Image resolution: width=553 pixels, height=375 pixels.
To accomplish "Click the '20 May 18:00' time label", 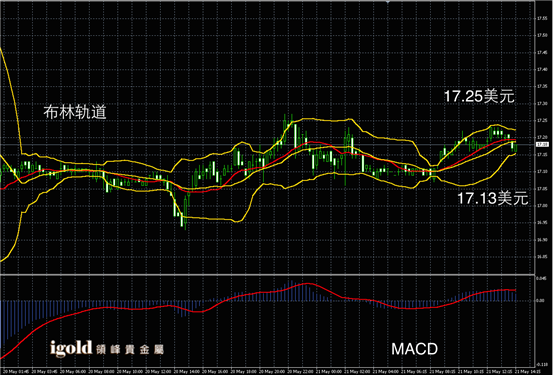I will (x=244, y=371).
